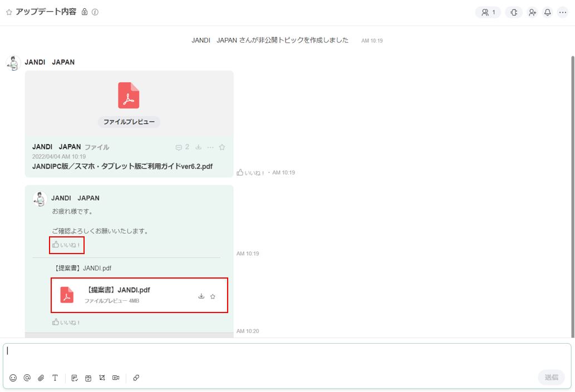Image resolution: width=575 pixels, height=392 pixels.
Task: Click the JANDI JAPAN sender name on the first message
Action: 50,62
